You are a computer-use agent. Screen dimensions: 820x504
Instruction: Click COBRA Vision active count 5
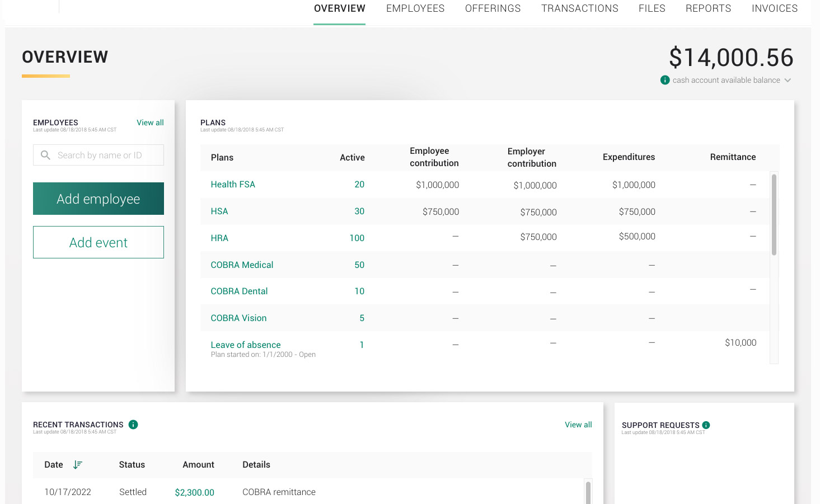click(x=362, y=318)
